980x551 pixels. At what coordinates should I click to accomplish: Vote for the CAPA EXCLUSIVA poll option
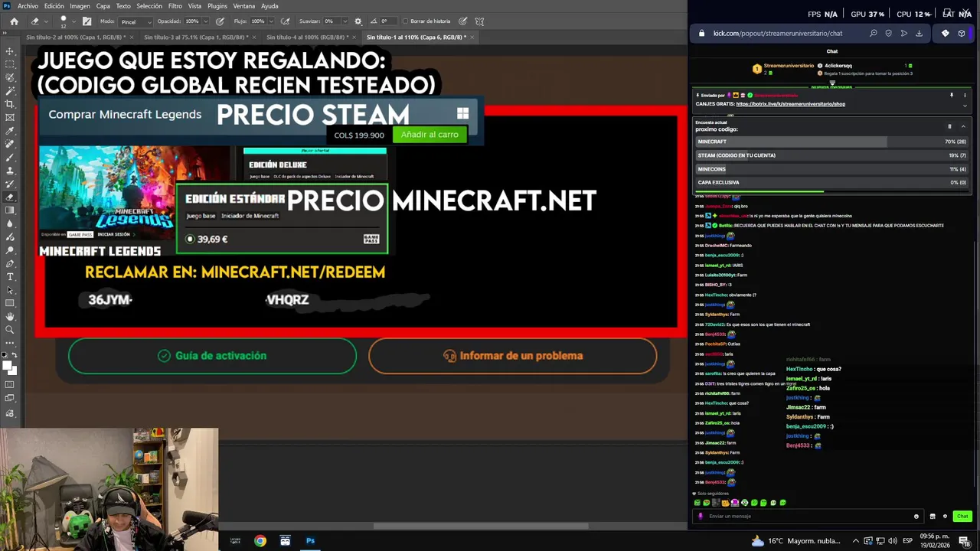pos(831,183)
